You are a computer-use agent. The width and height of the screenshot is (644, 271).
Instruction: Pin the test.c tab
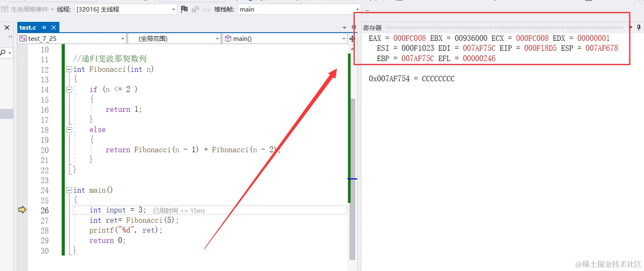point(44,28)
